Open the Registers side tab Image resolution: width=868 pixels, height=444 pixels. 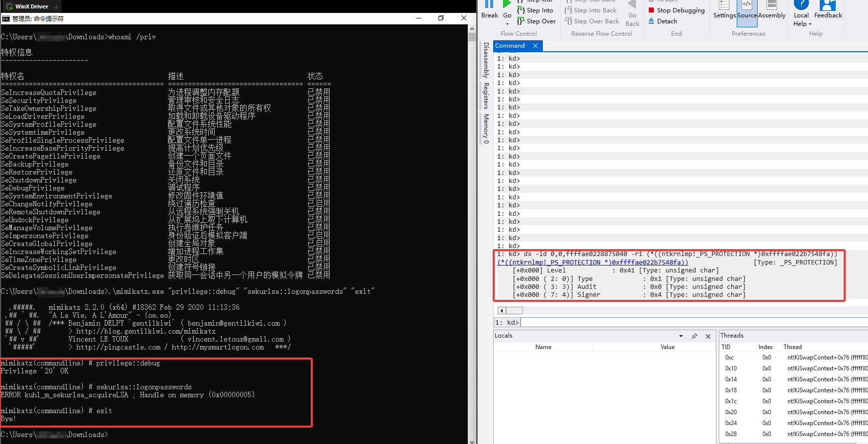click(x=486, y=95)
